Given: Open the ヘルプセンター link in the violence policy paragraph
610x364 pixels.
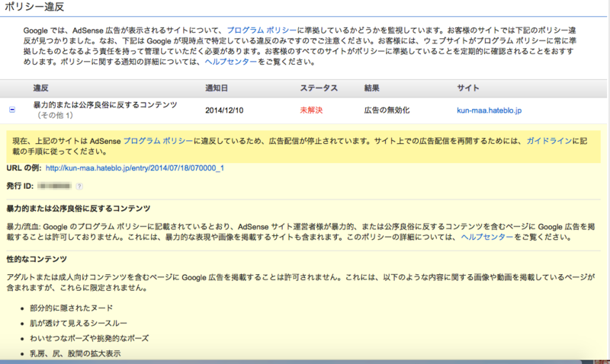Looking at the screenshot, I should click(x=487, y=237).
